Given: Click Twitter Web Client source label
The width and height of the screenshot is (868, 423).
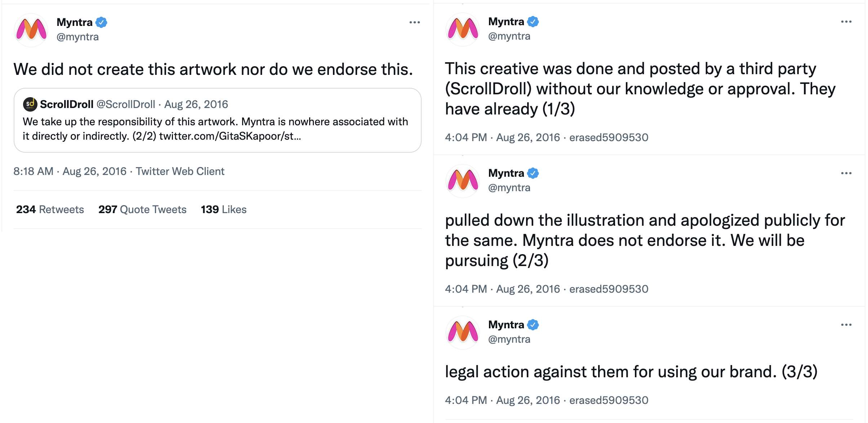Looking at the screenshot, I should [x=180, y=171].
